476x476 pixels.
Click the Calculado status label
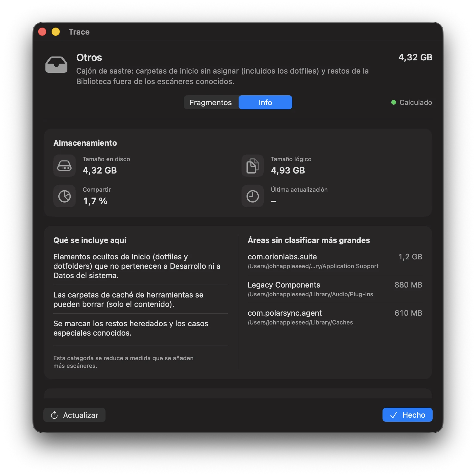click(416, 102)
